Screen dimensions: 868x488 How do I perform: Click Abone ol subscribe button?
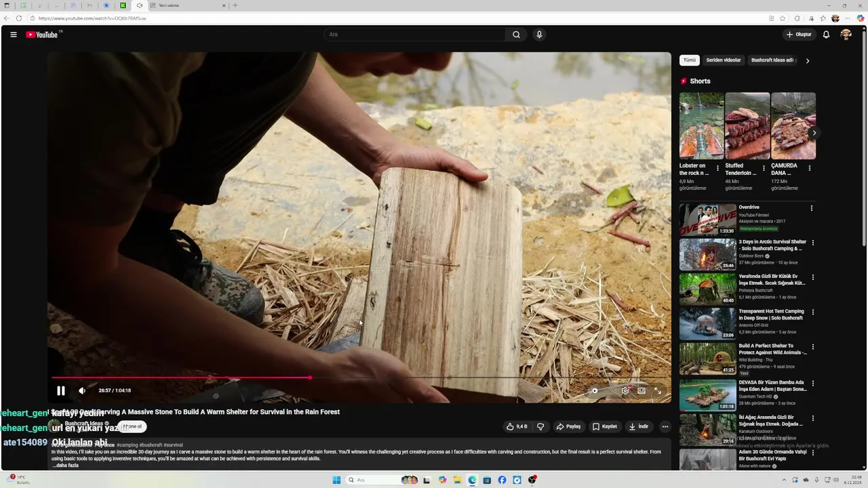[x=132, y=426]
